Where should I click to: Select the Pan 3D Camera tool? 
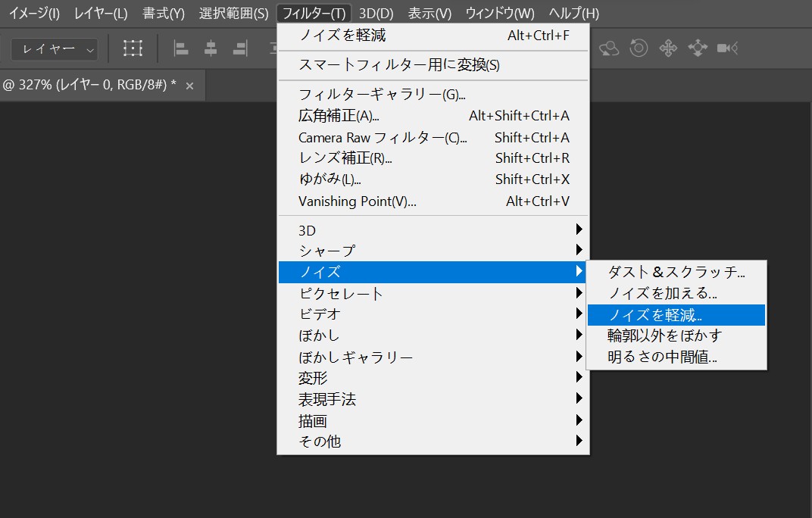coord(668,48)
